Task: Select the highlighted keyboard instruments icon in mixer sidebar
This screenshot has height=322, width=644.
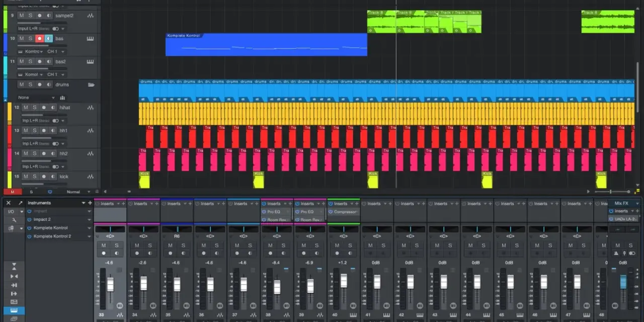Action: (14, 310)
